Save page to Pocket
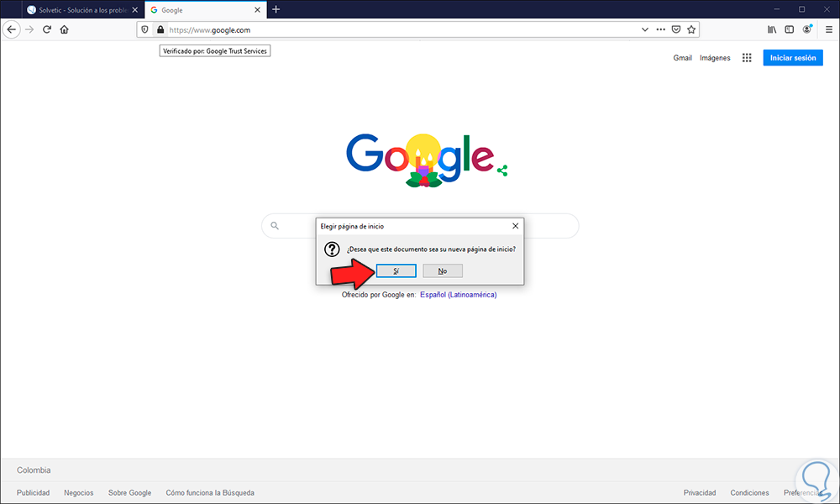This screenshot has width=840, height=504. [676, 30]
